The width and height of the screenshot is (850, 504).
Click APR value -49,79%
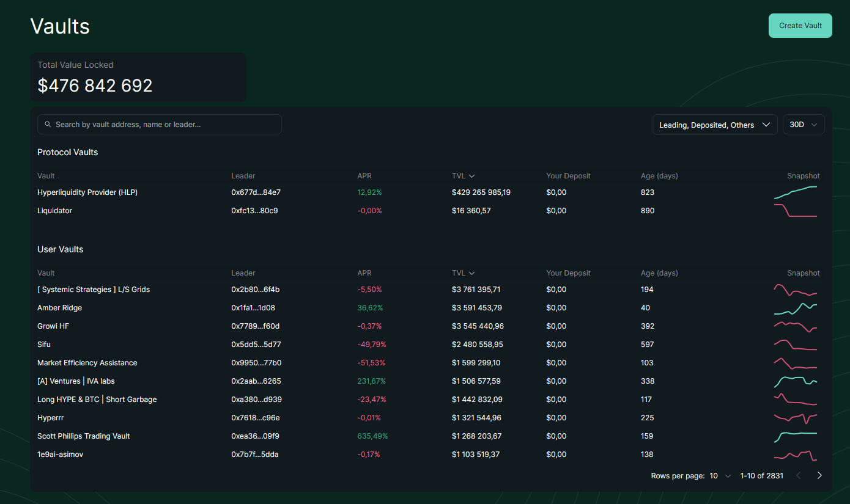[x=372, y=345]
